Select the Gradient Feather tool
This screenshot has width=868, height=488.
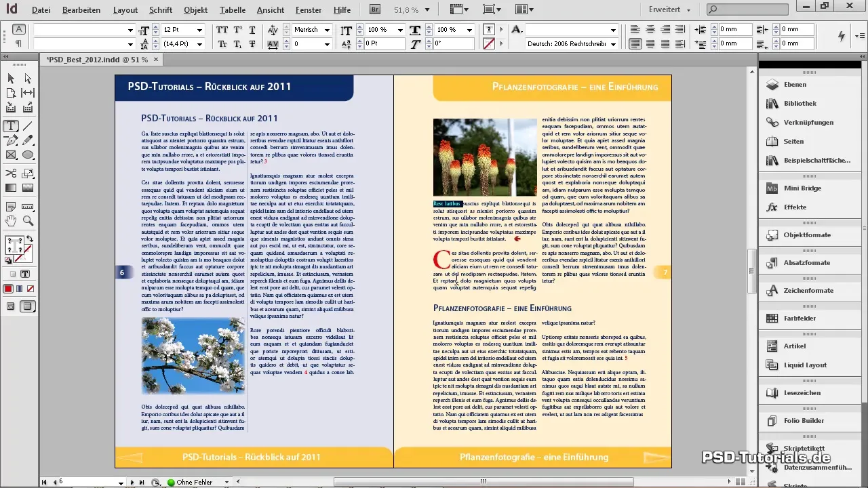pyautogui.click(x=28, y=188)
